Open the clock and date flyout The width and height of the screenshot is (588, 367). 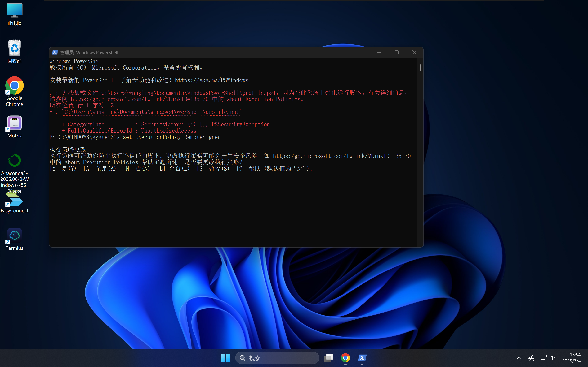(x=571, y=358)
